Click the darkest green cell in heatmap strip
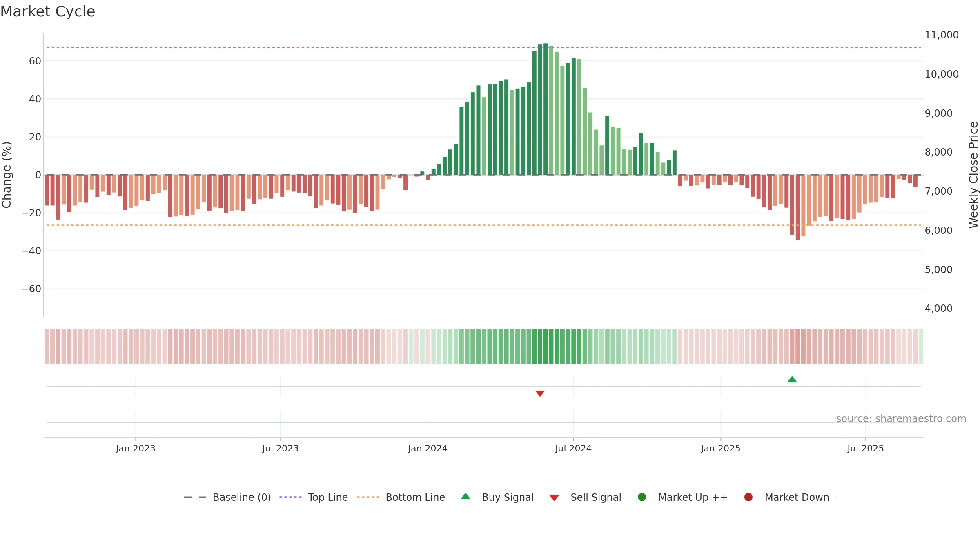980x551 pixels. (x=546, y=347)
